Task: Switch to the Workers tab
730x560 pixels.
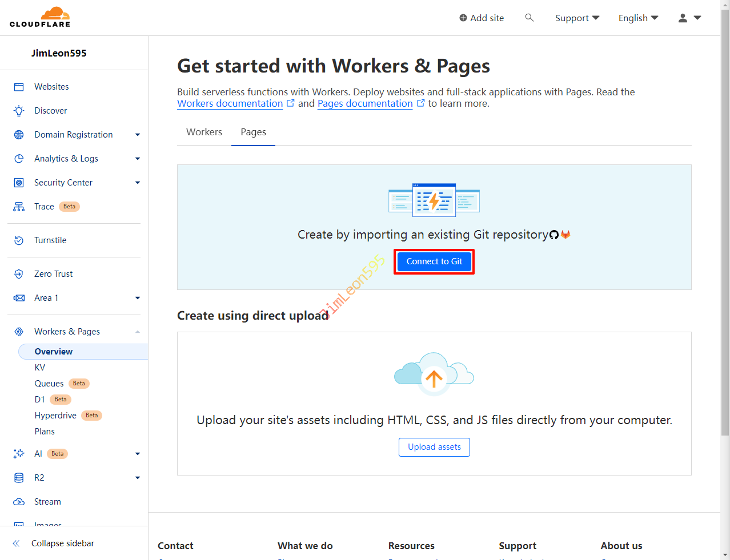Action: [x=204, y=132]
